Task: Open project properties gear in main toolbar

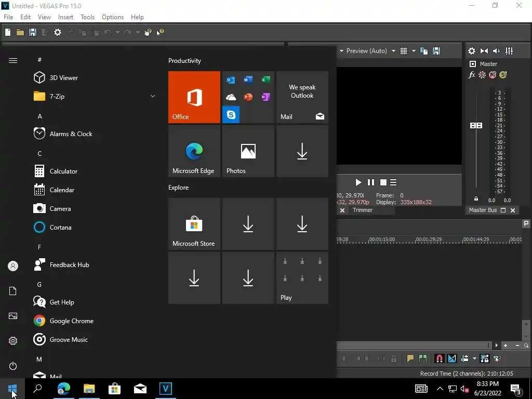Action: click(x=58, y=32)
